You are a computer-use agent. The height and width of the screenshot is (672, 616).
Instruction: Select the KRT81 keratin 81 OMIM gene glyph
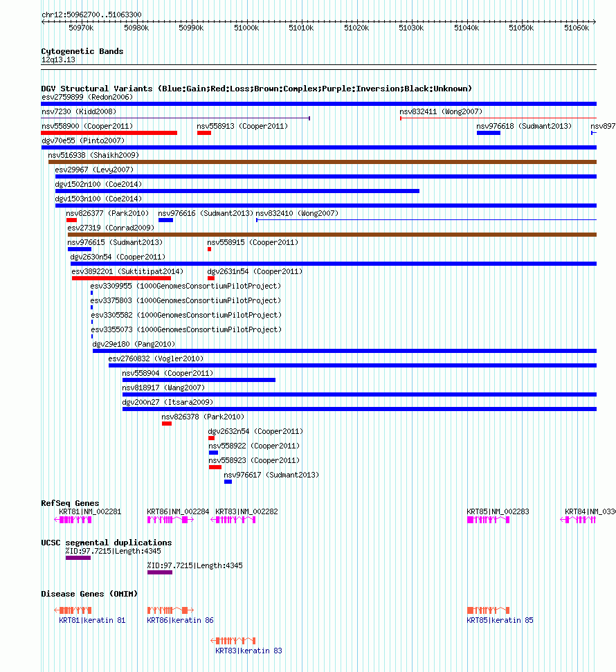(73, 610)
